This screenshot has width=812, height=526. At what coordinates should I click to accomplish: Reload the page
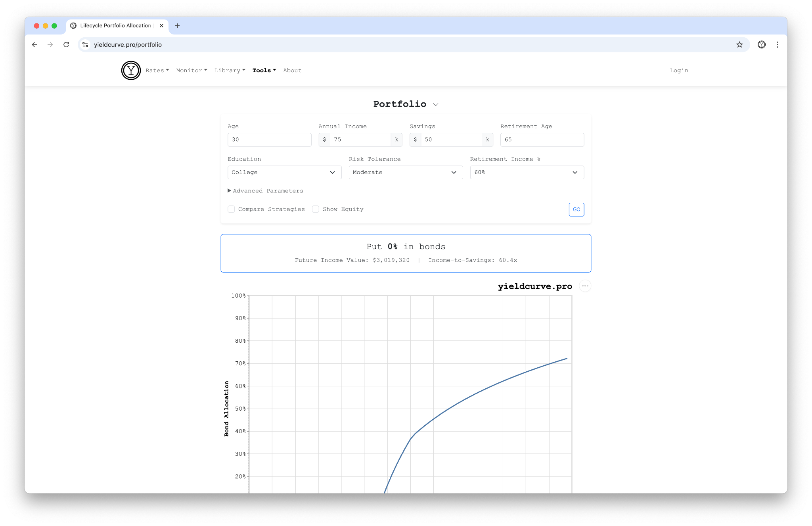point(66,44)
